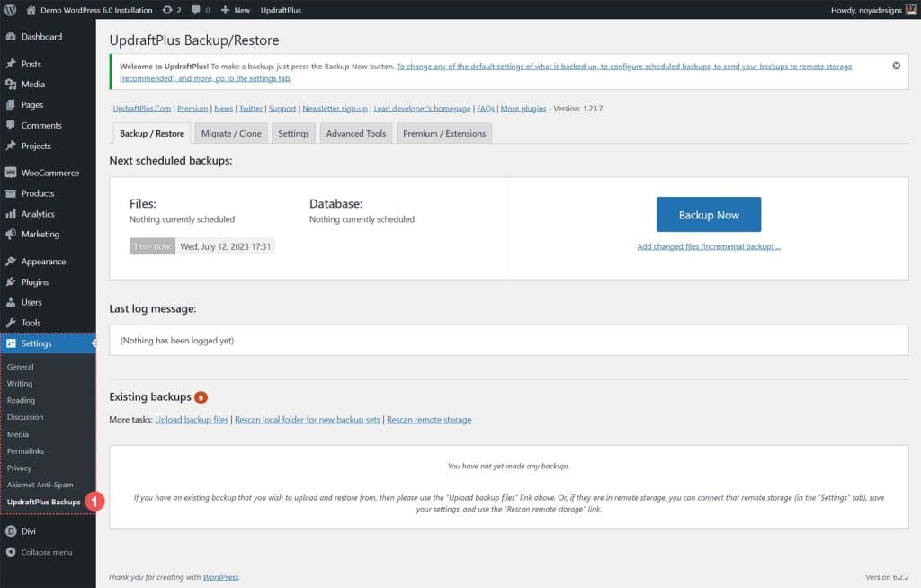Click the Appearance paintbrush icon
Screen dimensions: 921x588
coord(13,261)
